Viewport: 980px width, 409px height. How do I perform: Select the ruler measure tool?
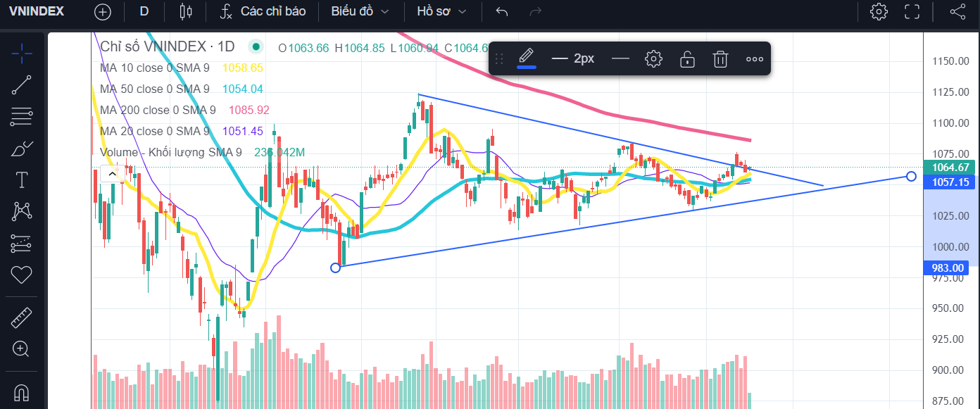(22, 318)
